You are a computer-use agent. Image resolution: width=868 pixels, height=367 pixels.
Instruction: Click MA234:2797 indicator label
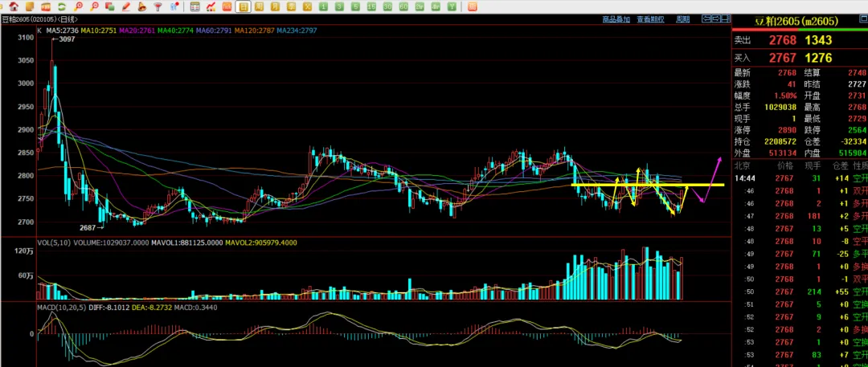coord(297,31)
